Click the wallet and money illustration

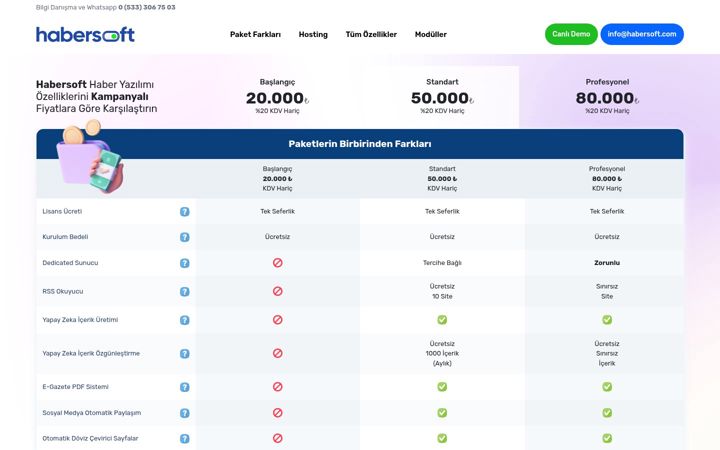90,156
